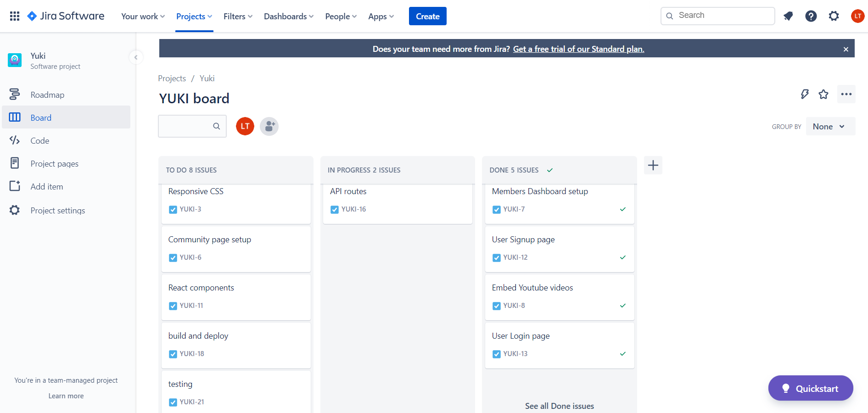Select the Code section in the sidebar

click(x=39, y=140)
